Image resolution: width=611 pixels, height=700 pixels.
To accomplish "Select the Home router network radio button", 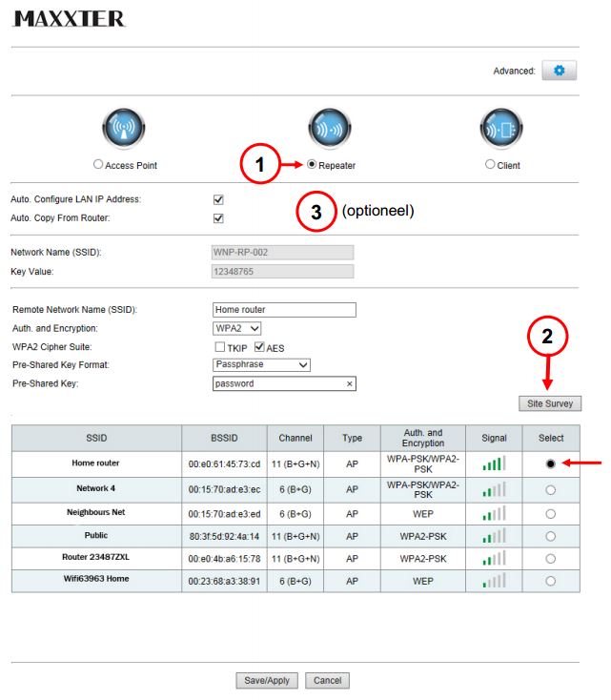I will tap(550, 463).
